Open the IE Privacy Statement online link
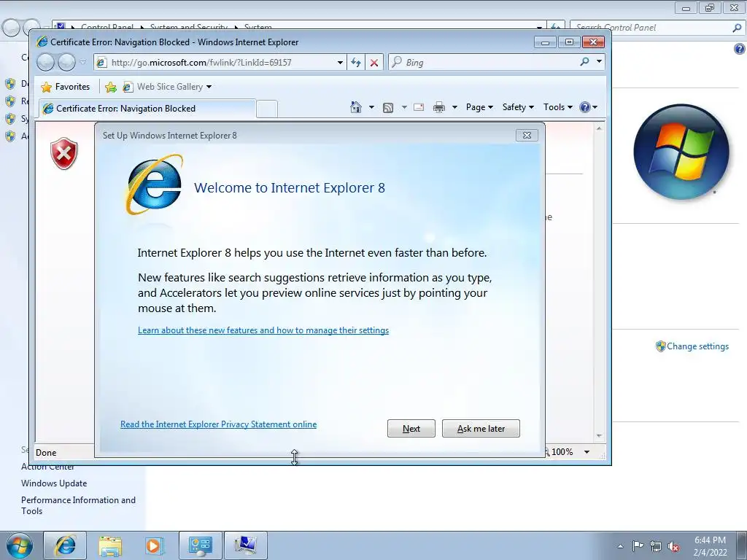 218,424
